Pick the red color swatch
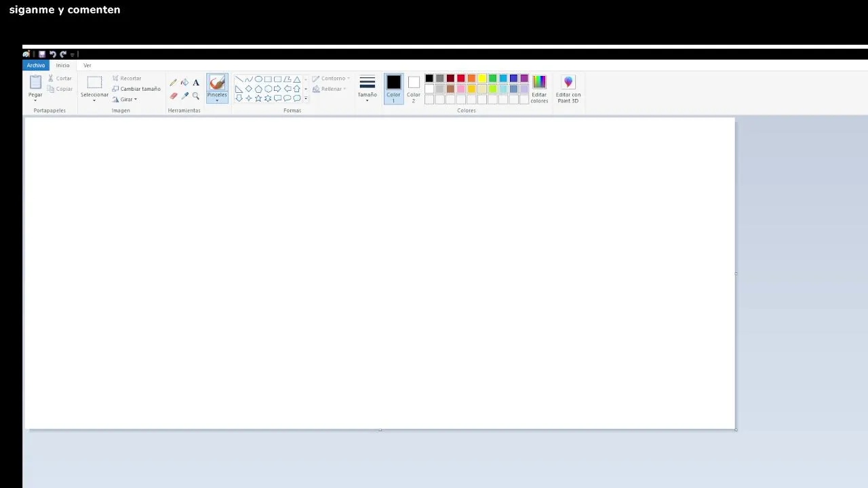868x488 pixels. (x=461, y=79)
